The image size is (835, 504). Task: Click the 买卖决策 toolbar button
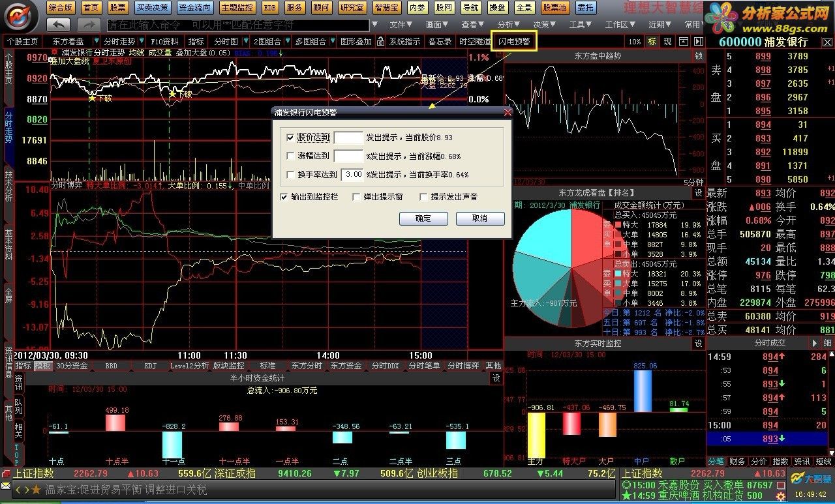[x=152, y=8]
